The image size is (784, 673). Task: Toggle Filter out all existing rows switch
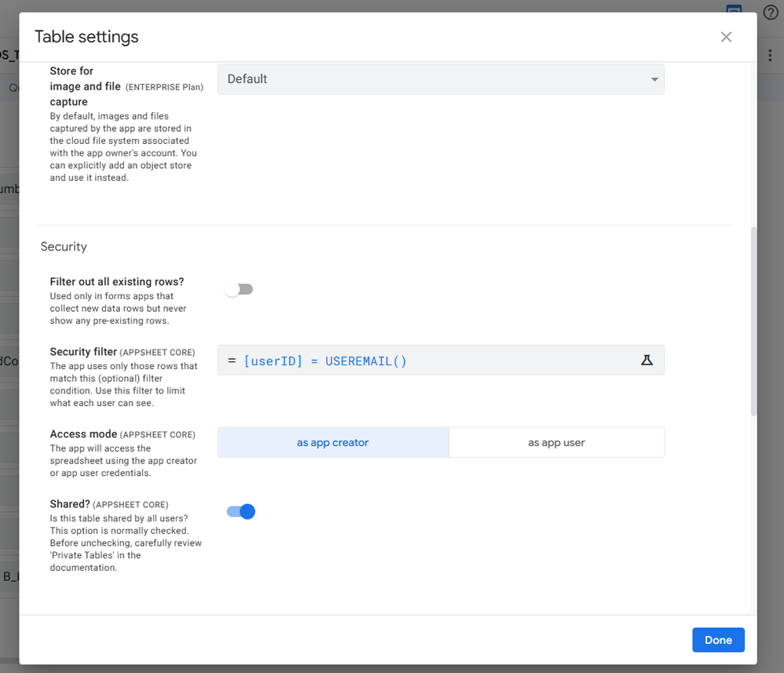(239, 289)
